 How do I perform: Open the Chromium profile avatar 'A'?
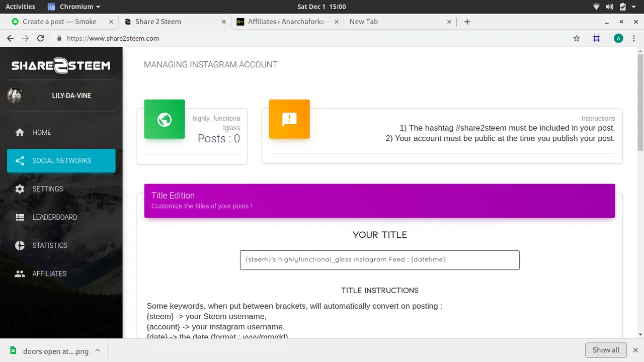618,38
